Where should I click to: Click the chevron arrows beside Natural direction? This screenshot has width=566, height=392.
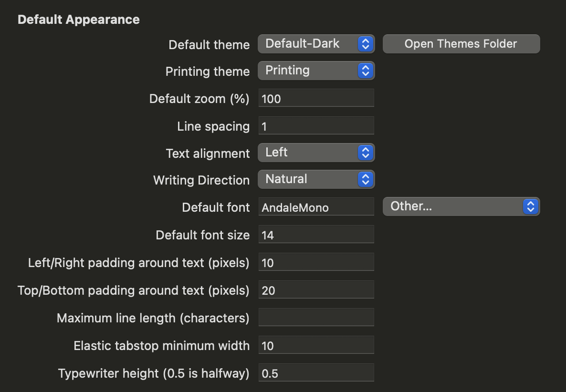click(x=366, y=179)
